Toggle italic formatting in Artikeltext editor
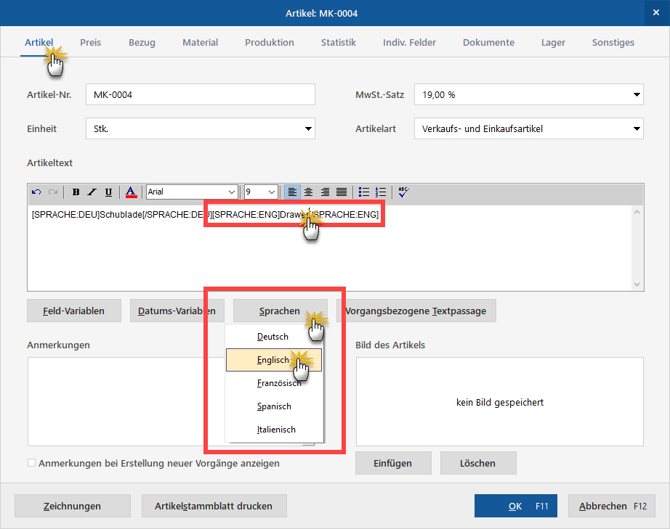 [x=92, y=192]
